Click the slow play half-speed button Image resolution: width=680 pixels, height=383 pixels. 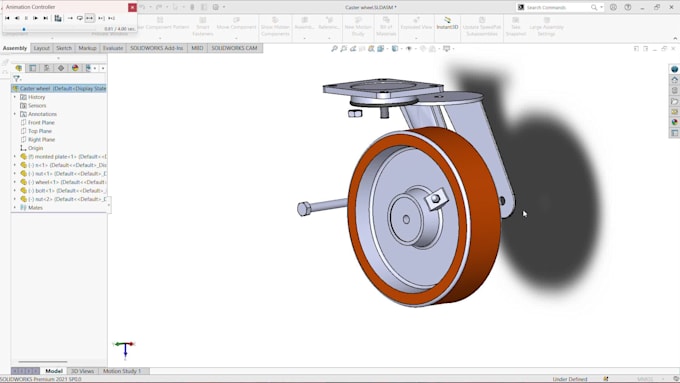coord(101,18)
